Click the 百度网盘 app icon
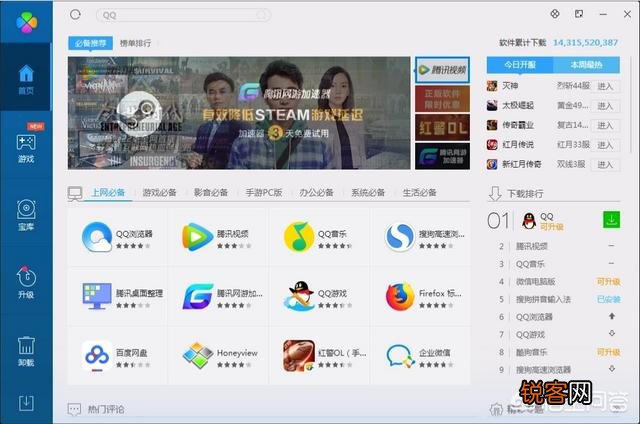 (x=96, y=356)
